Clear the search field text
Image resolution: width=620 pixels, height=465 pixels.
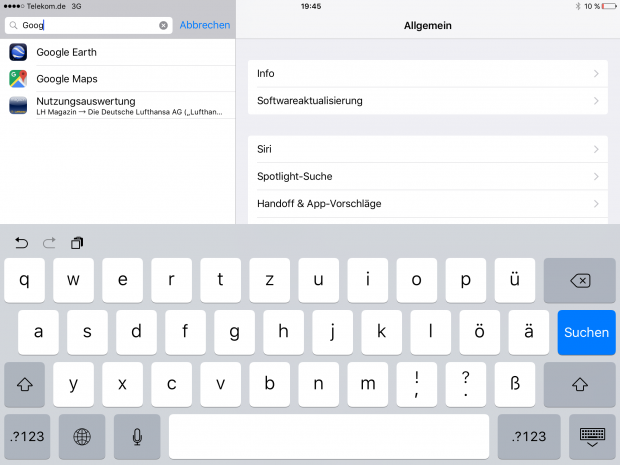(163, 25)
